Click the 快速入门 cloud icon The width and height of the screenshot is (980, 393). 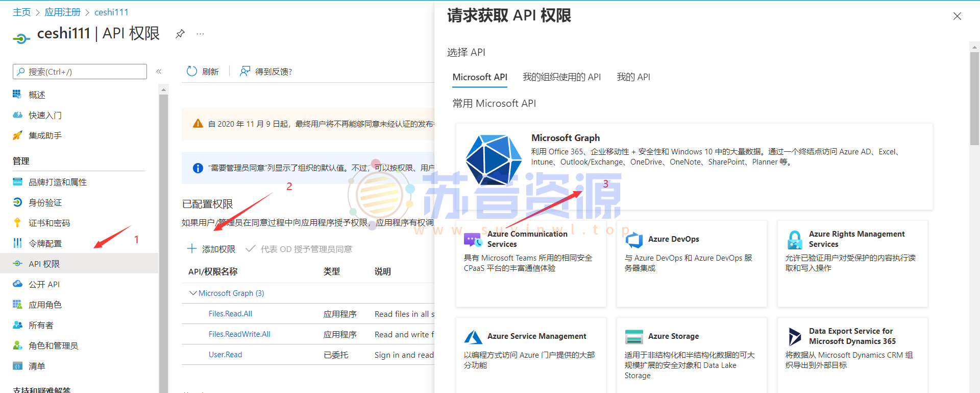(17, 115)
